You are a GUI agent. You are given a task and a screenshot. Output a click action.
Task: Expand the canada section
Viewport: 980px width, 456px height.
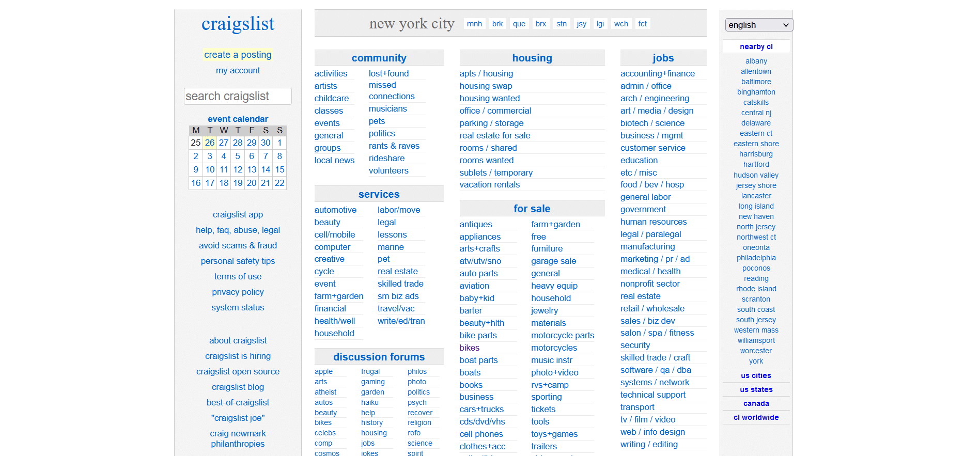pyautogui.click(x=756, y=403)
